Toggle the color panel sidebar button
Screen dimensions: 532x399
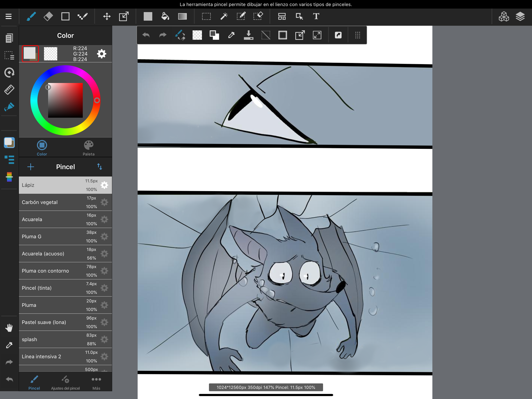tap(9, 142)
